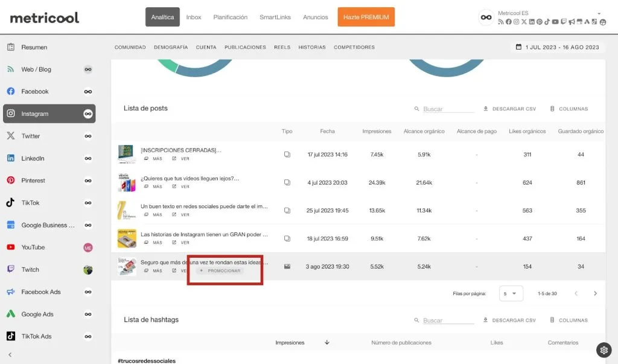
Task: Click VER on the INSCRIPCIONES CERRADAS post
Action: click(180, 159)
